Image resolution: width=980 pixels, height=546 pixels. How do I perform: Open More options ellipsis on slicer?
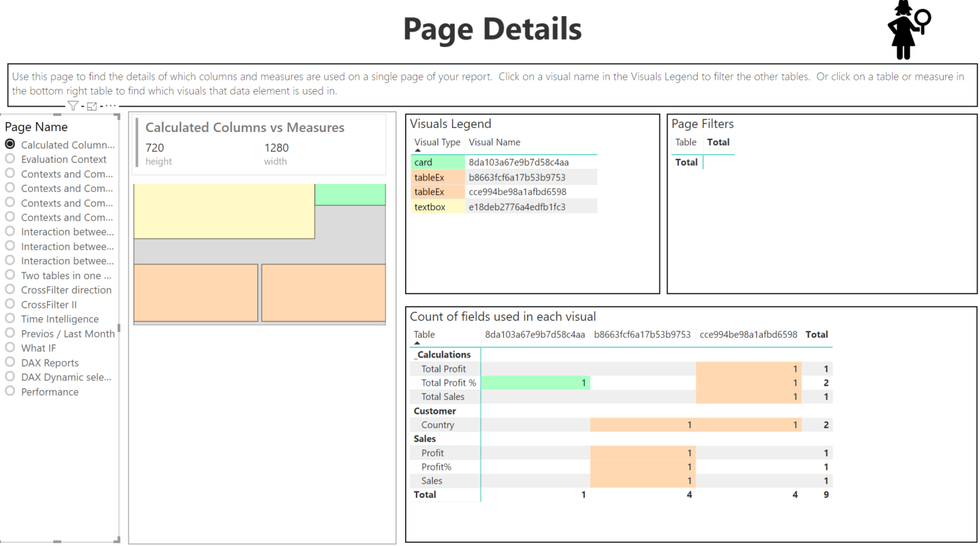click(111, 106)
